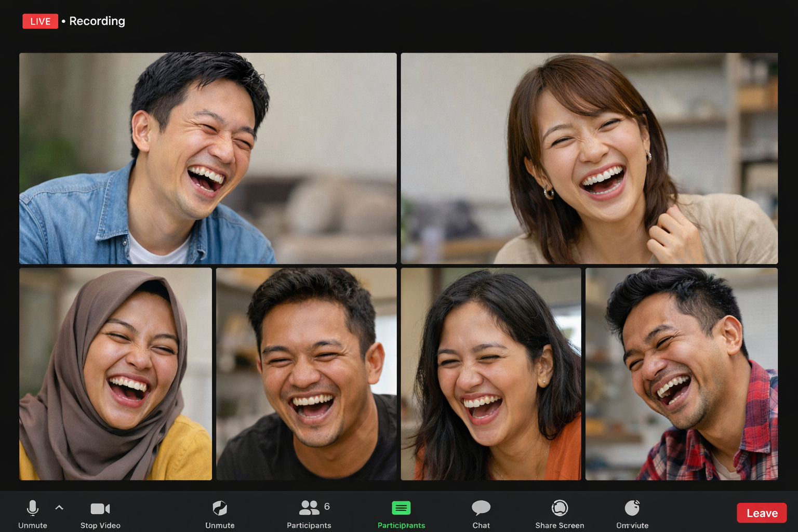Click the participant count number 6
This screenshot has height=532, width=798.
327,506
